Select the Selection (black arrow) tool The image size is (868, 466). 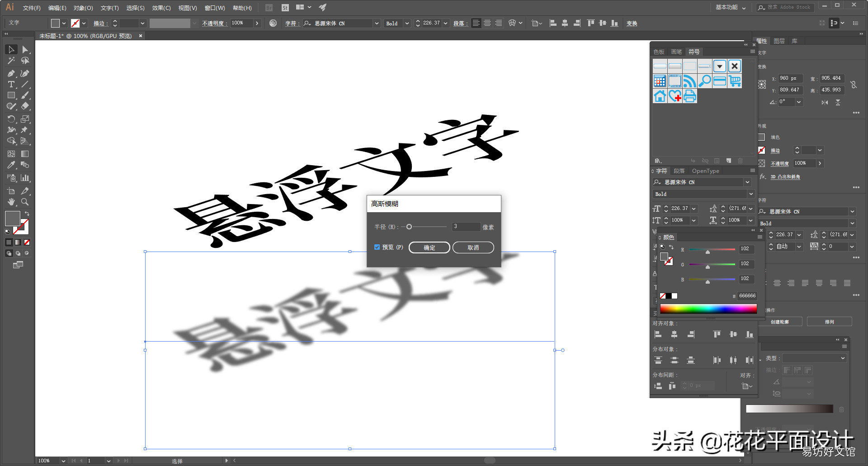11,49
